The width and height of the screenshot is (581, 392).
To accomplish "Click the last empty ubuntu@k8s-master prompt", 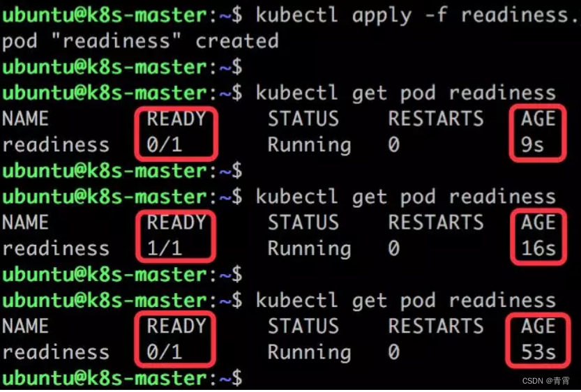I will pos(122,378).
